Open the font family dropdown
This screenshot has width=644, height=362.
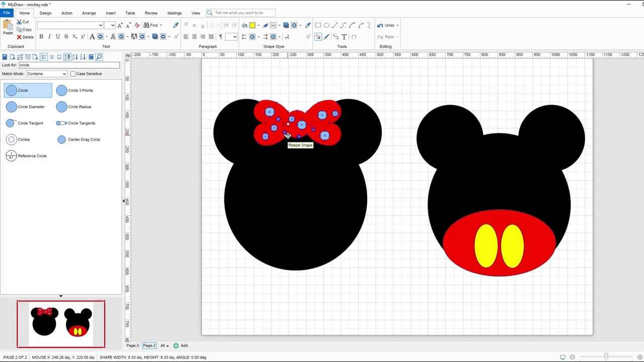100,25
